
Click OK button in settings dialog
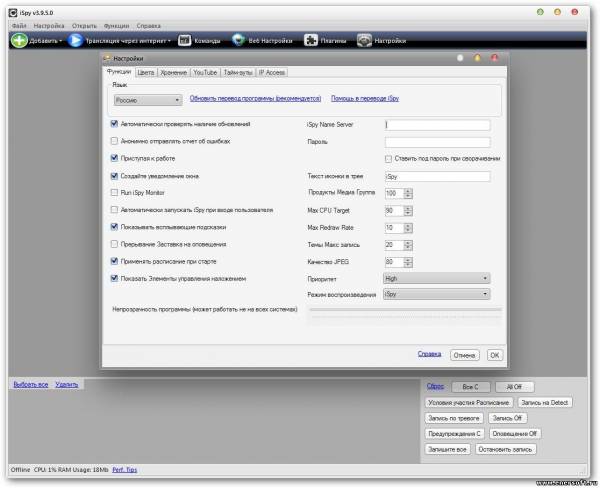[495, 355]
